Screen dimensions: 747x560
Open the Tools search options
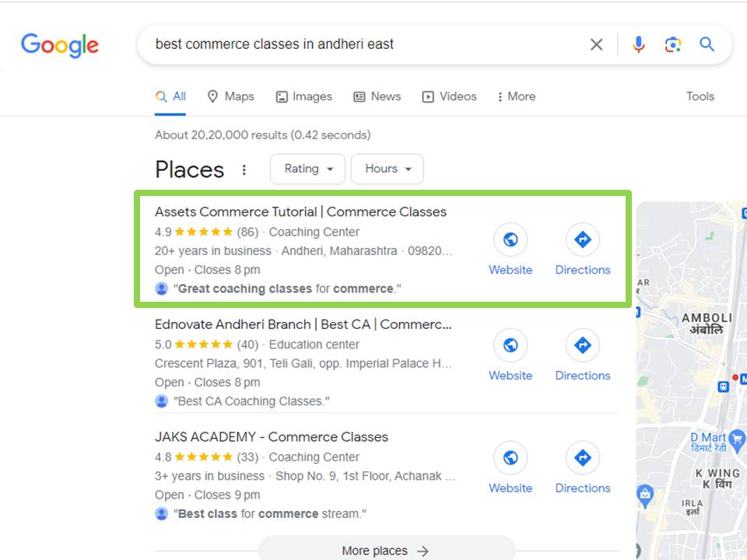tap(700, 96)
